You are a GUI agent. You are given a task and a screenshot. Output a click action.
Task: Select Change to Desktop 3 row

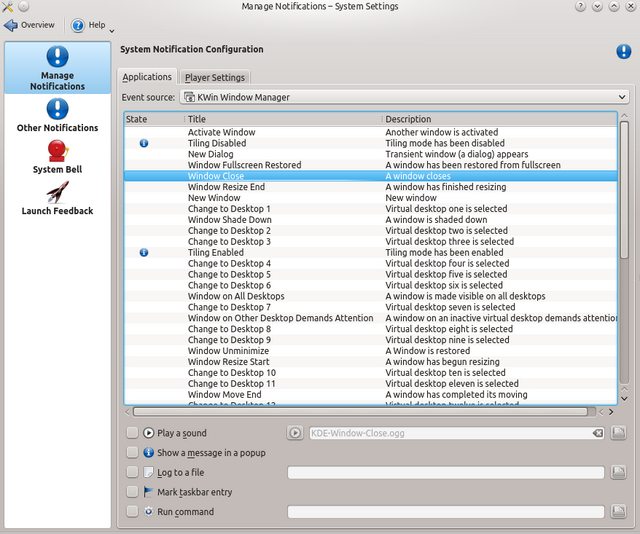tap(371, 241)
